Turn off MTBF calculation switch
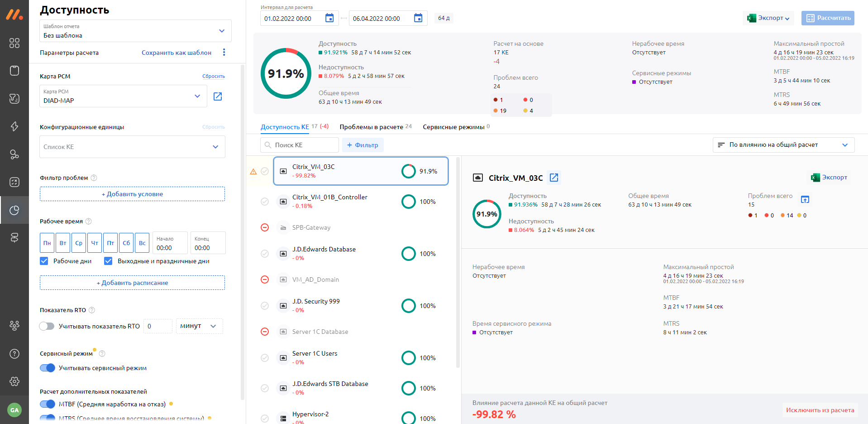 [x=48, y=404]
